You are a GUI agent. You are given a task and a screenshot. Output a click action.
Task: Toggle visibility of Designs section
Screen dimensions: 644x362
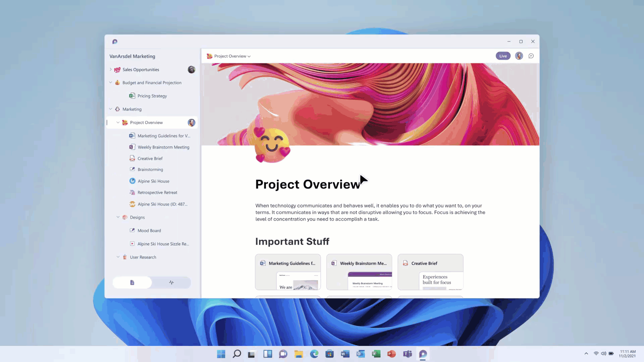118,217
